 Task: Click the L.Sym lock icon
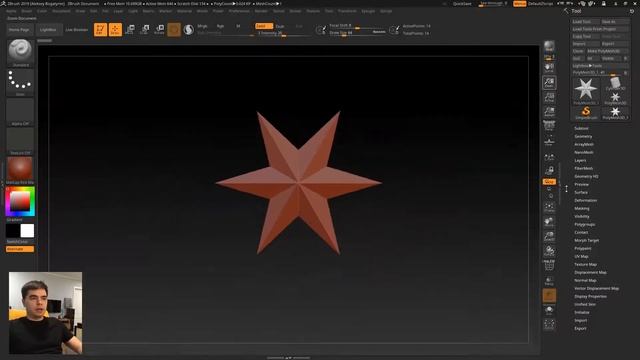[549, 171]
